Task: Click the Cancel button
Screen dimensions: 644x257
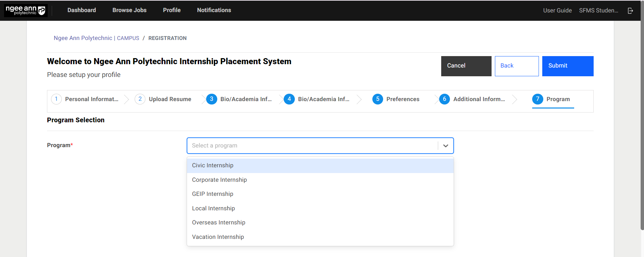Action: tap(466, 66)
